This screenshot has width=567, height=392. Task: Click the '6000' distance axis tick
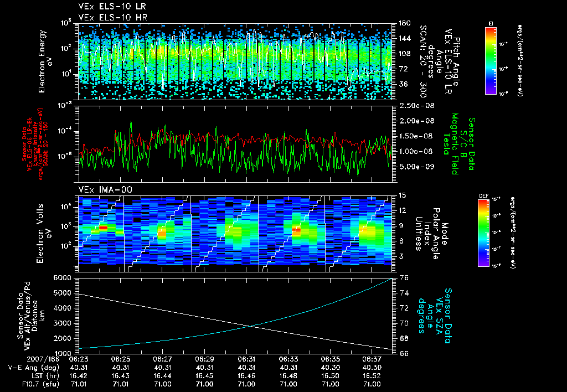point(62,278)
